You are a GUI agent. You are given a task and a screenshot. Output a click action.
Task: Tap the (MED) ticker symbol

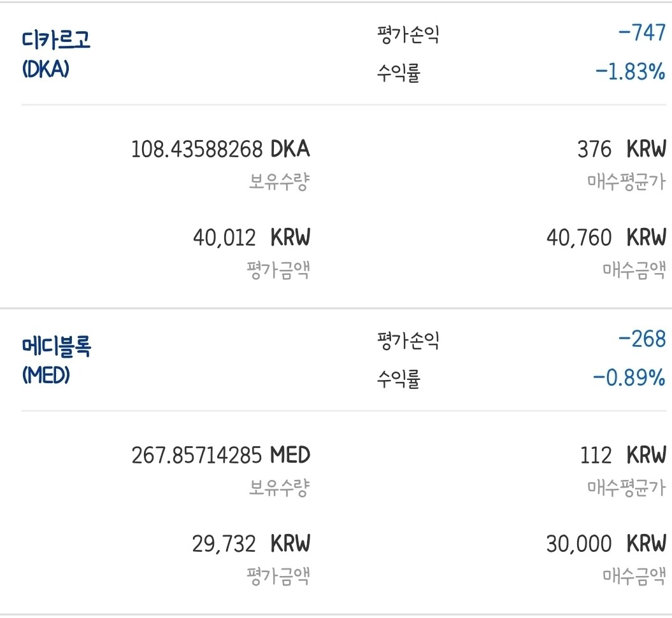pyautogui.click(x=46, y=376)
